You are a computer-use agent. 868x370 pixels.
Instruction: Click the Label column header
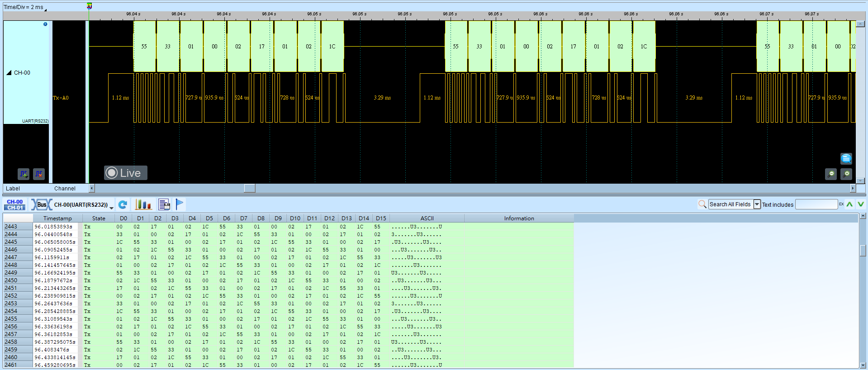click(13, 189)
